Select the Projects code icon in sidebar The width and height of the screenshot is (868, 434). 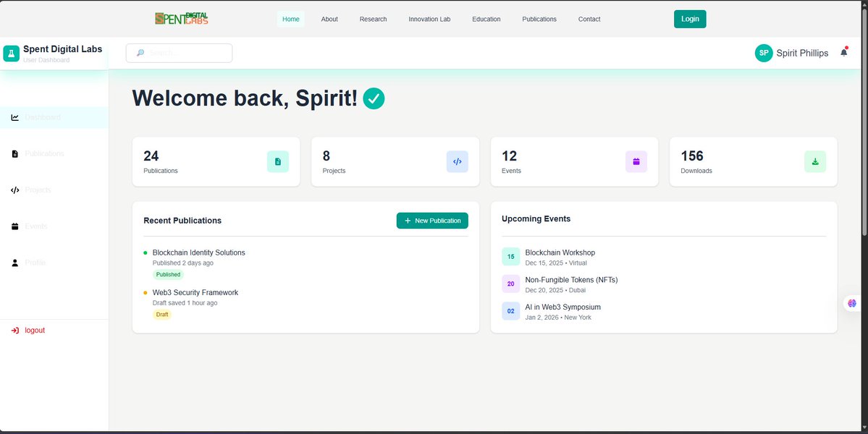coord(14,190)
